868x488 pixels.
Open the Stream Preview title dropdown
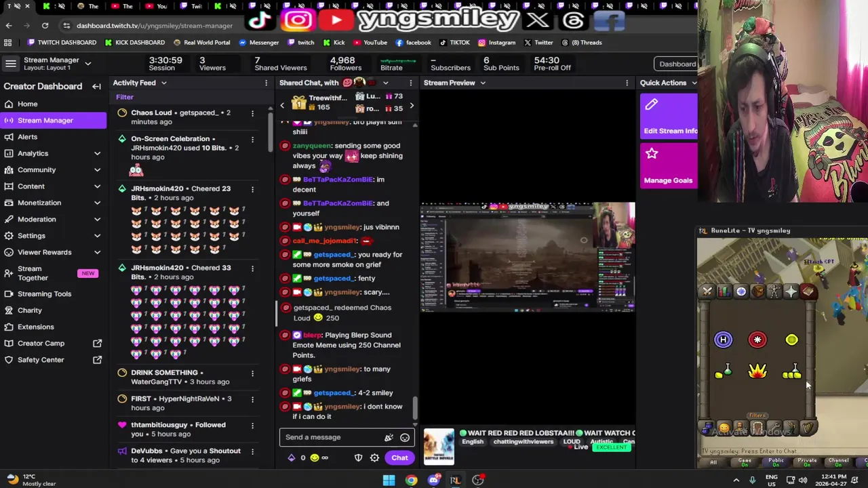tap(482, 83)
